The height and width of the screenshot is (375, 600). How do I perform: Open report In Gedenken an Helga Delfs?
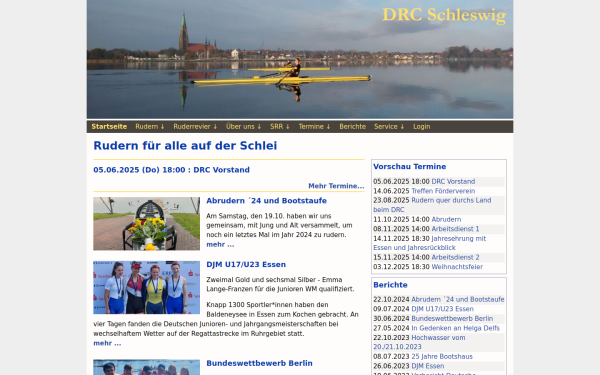click(455, 328)
